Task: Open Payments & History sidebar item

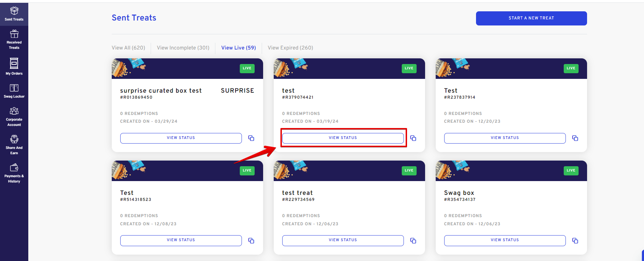Action: coord(14,173)
